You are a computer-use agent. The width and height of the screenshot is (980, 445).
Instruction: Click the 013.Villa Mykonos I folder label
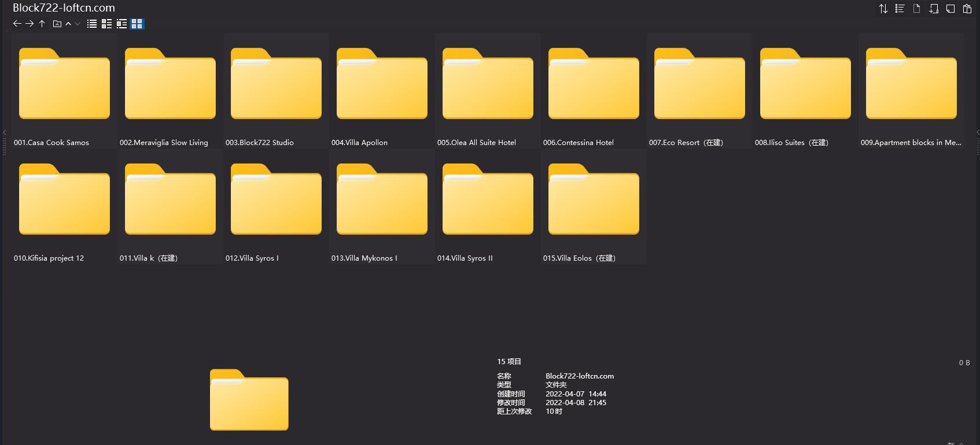364,258
